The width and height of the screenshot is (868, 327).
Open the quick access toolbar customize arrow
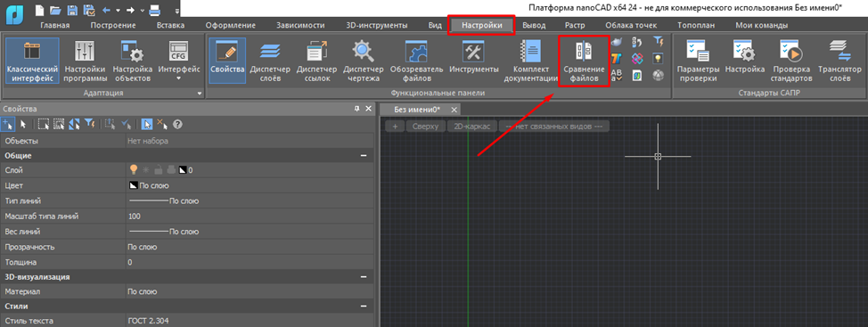coord(176,10)
